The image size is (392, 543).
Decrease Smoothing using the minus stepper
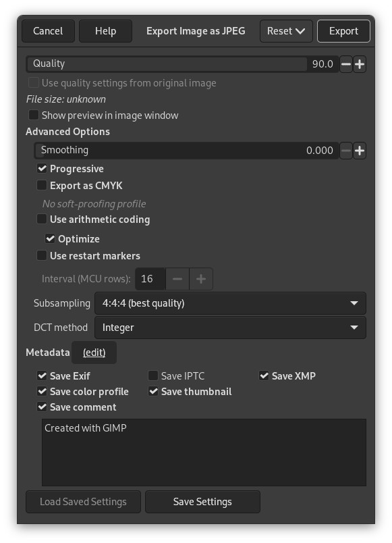pos(345,151)
